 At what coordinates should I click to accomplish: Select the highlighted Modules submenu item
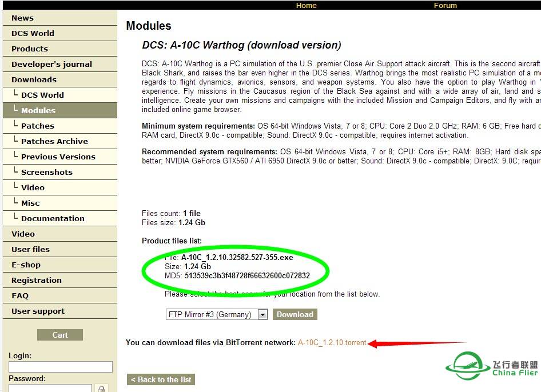point(59,110)
